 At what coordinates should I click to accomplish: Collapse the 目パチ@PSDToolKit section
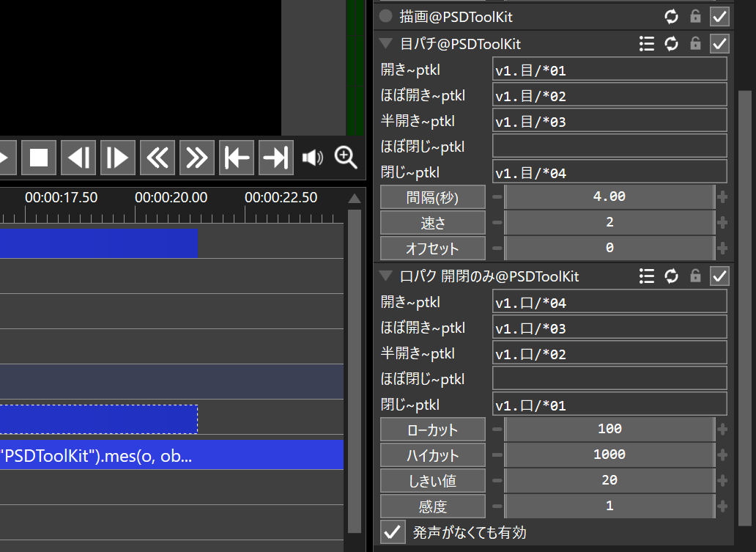(x=386, y=44)
